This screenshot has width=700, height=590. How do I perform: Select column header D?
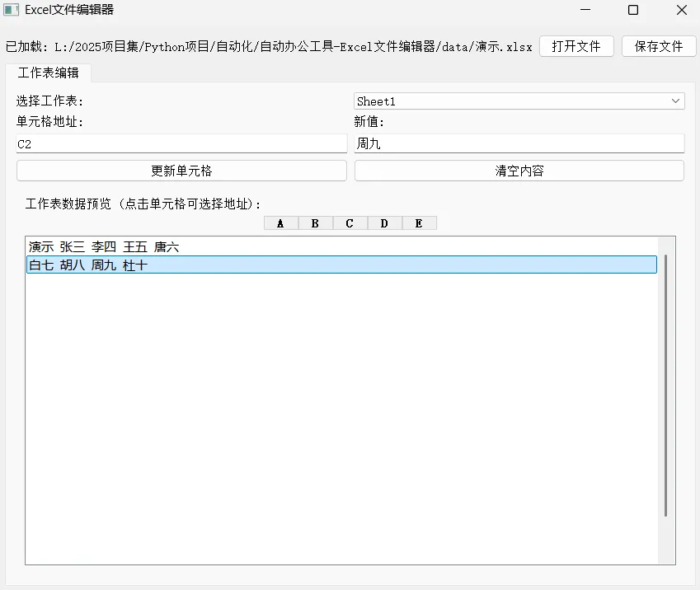coord(384,222)
